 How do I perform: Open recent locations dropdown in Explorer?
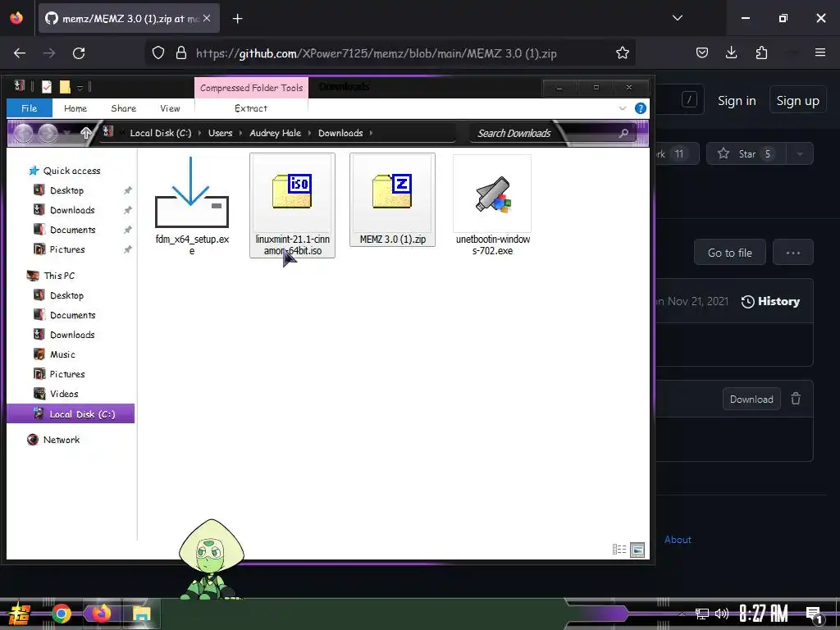tap(67, 133)
